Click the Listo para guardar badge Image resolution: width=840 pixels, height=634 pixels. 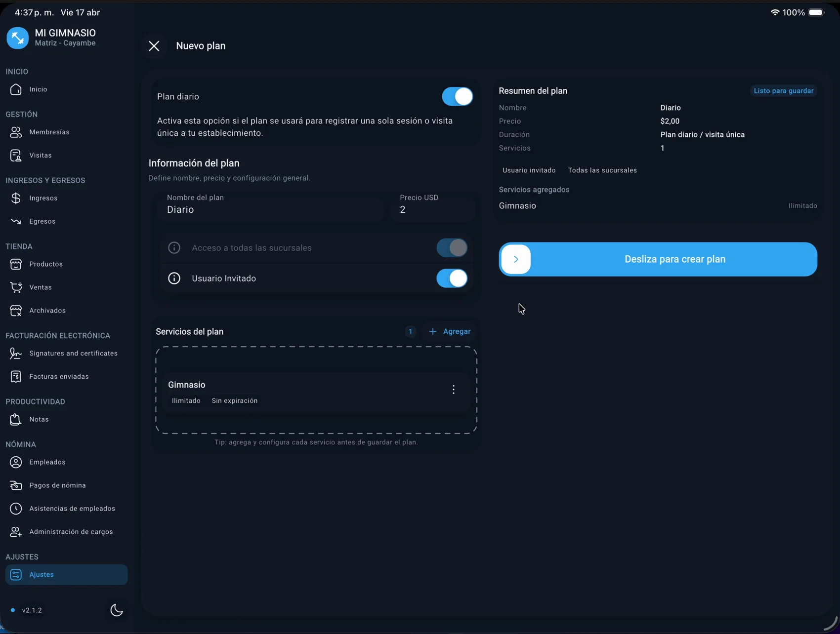[783, 91]
